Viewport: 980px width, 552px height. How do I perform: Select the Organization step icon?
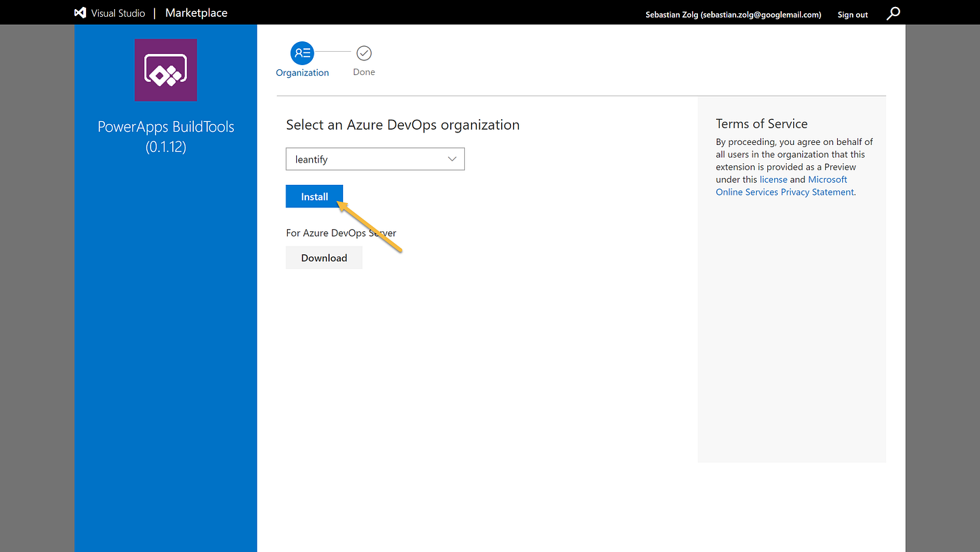click(302, 53)
